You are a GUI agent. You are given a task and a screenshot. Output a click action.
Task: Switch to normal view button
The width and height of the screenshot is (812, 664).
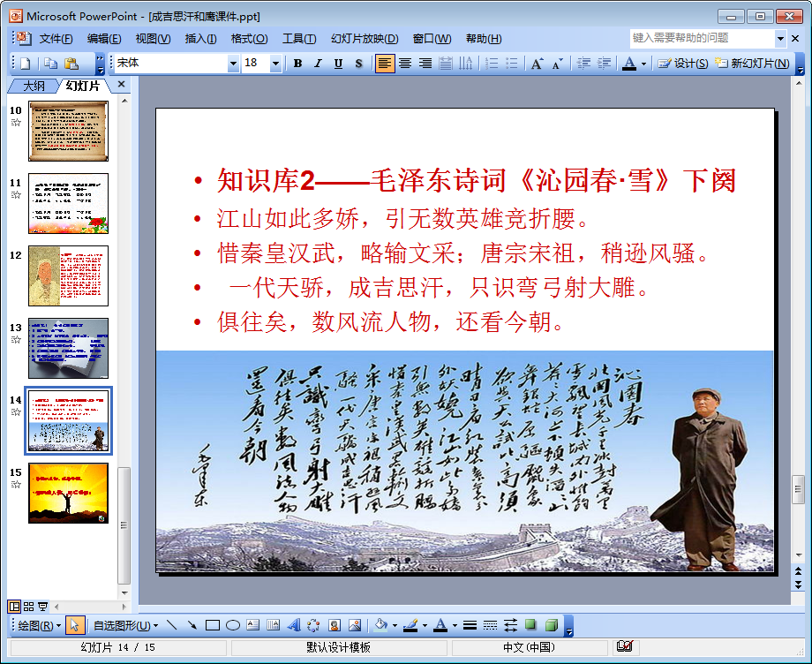tap(14, 606)
